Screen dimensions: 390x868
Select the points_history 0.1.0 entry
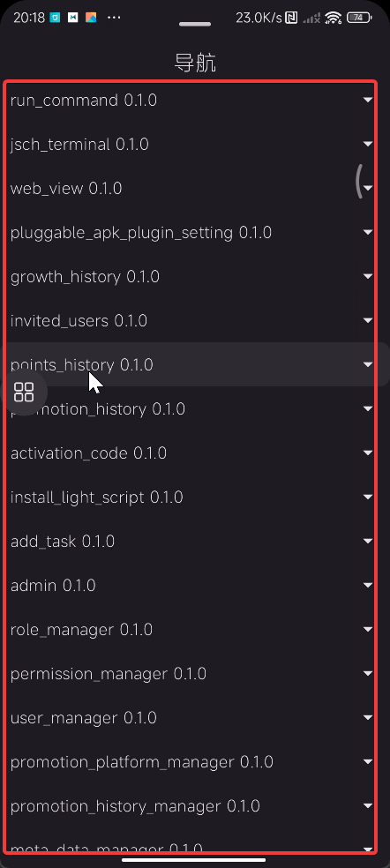tap(191, 364)
